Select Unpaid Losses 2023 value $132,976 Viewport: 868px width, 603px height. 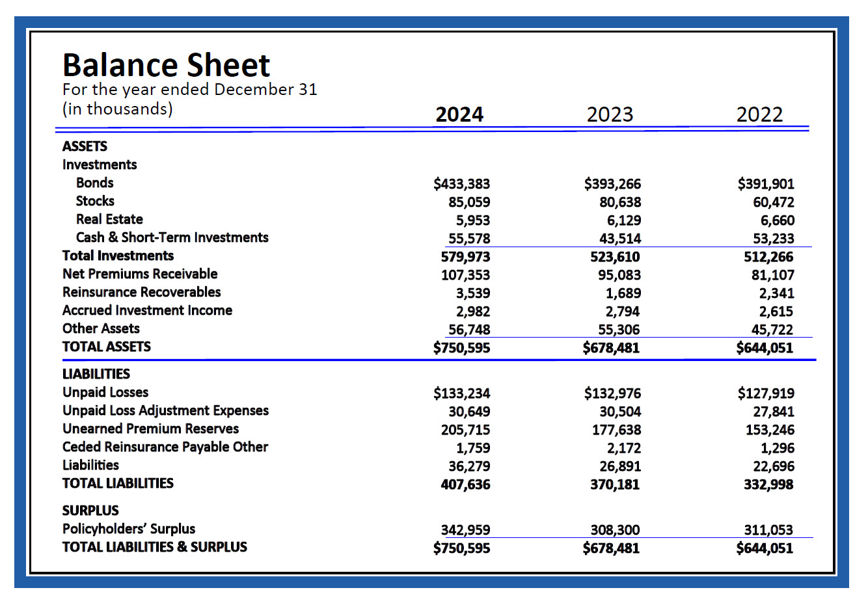point(612,394)
